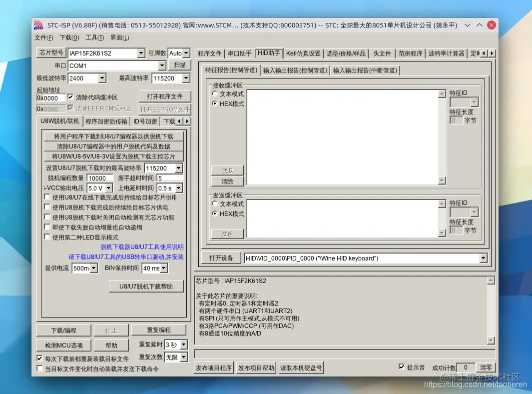Open chip model dropdown IAP15F2K61S2
The image size is (532, 394).
tap(141, 53)
